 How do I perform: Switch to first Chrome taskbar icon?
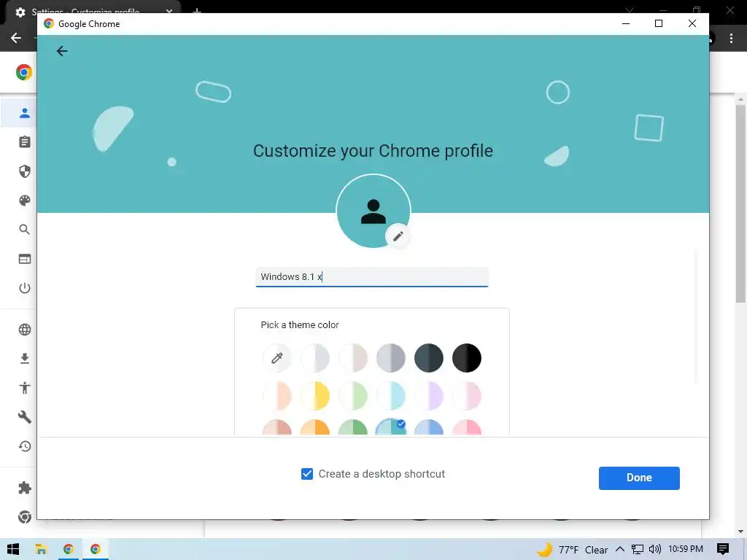click(68, 549)
